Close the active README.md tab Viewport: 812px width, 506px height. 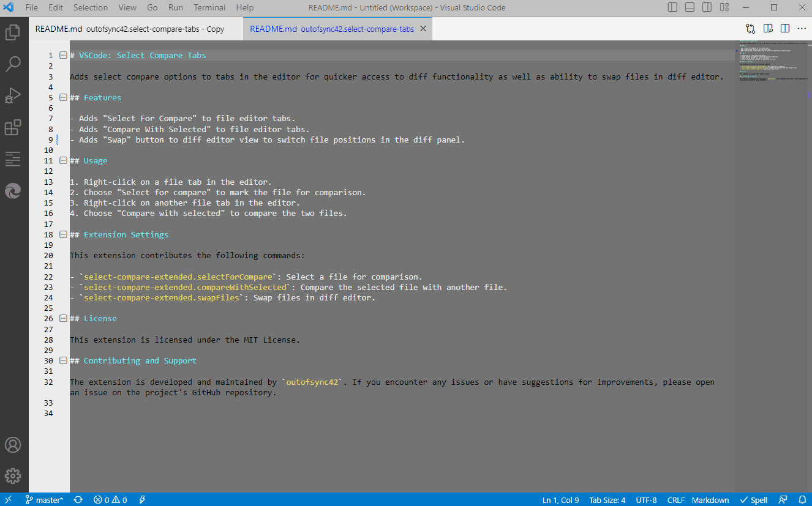point(422,29)
